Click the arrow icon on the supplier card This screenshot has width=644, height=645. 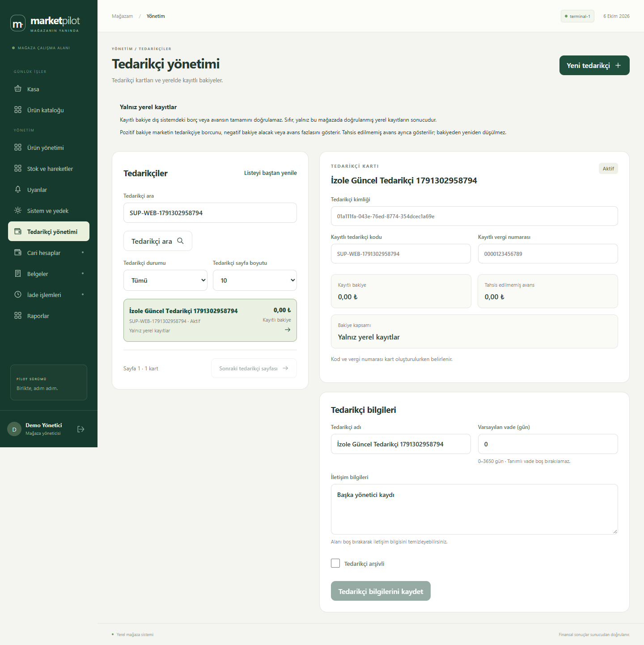pos(288,330)
